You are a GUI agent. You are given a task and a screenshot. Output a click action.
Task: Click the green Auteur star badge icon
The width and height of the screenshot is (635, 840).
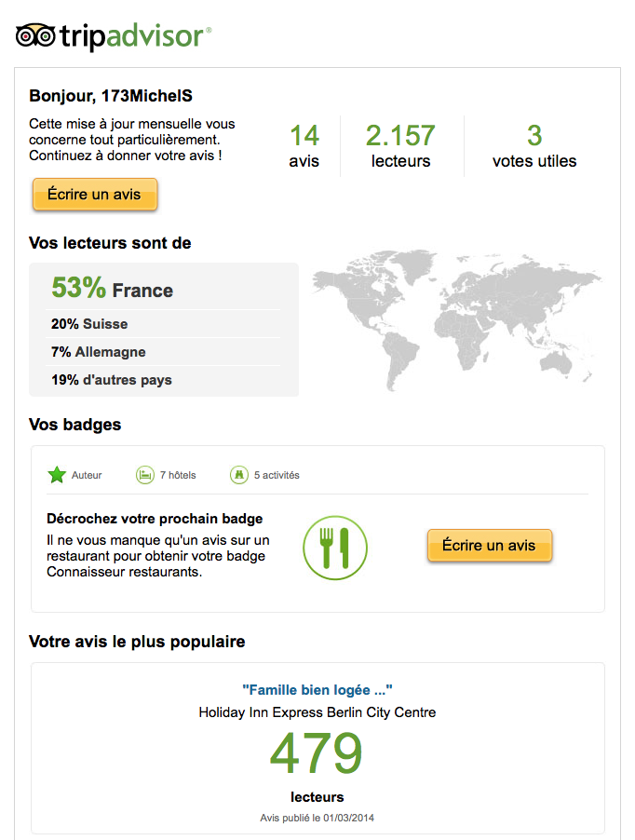click(57, 475)
